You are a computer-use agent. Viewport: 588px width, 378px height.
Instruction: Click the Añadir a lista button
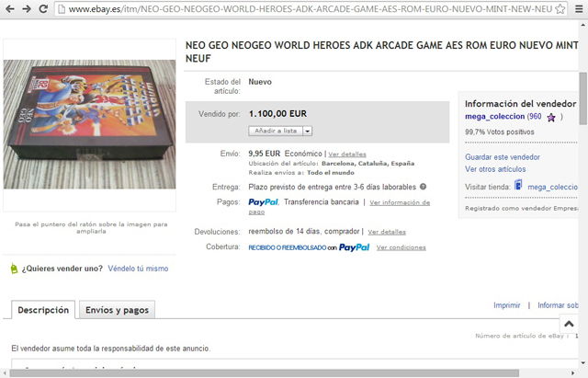coord(276,131)
